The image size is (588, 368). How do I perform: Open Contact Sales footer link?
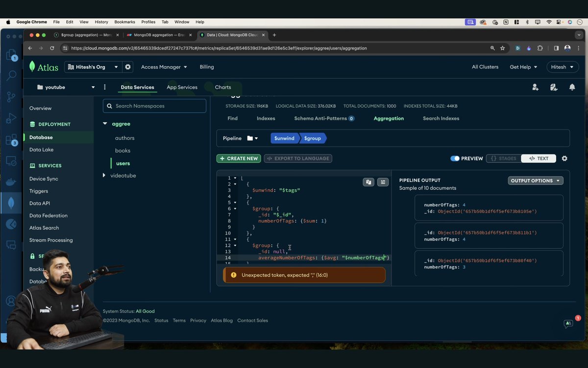pyautogui.click(x=252, y=320)
